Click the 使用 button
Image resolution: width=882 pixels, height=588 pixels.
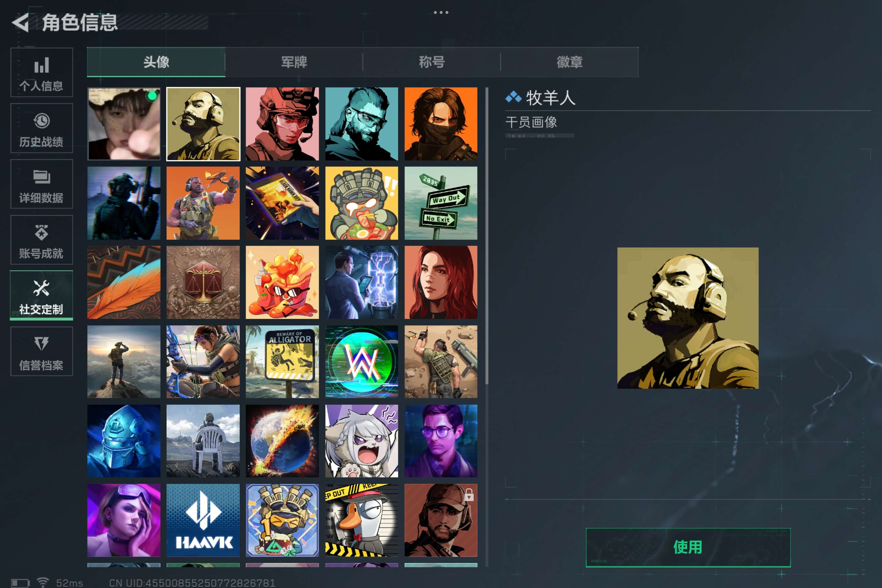(688, 547)
